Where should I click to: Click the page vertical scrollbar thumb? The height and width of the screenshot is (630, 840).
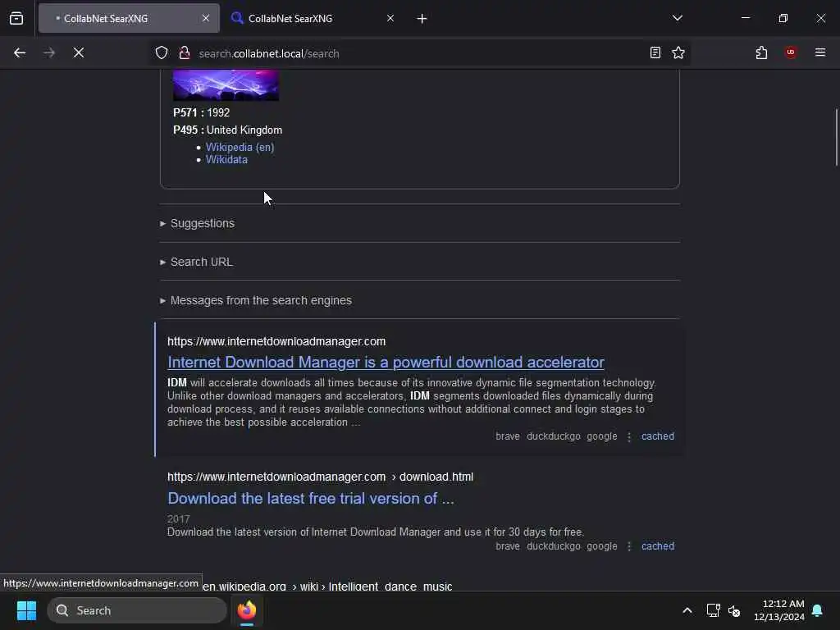(x=836, y=138)
